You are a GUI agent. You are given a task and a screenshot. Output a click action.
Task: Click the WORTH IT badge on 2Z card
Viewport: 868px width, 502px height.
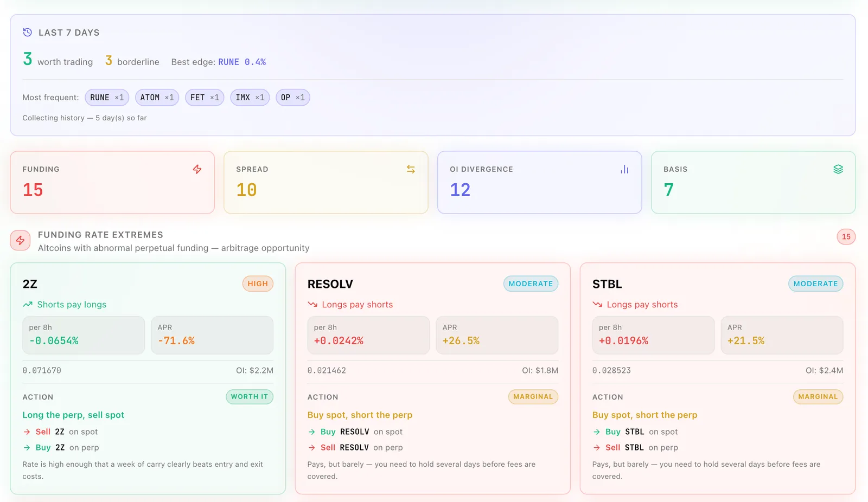pos(250,397)
